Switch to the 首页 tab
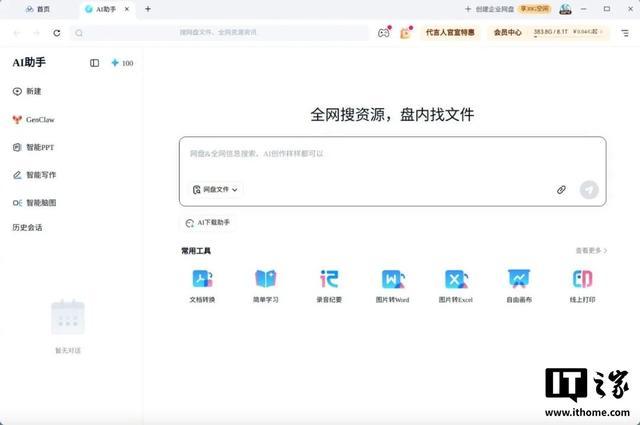Screen dimensions: 640x425 [x=38, y=9]
